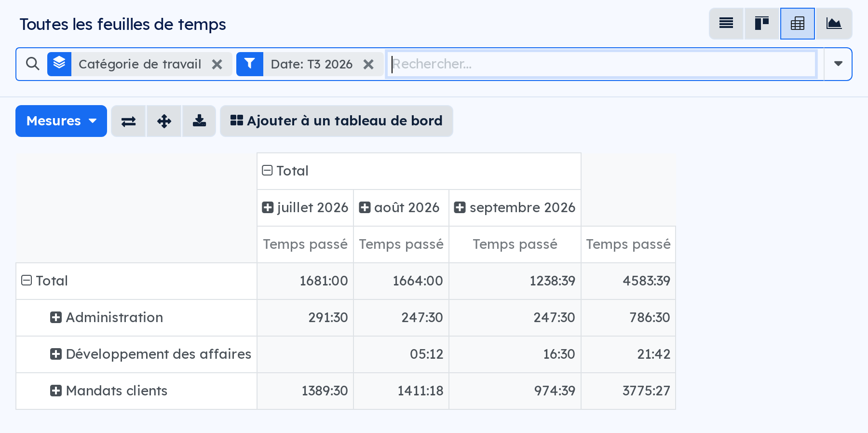Switch to list view

pos(726,23)
